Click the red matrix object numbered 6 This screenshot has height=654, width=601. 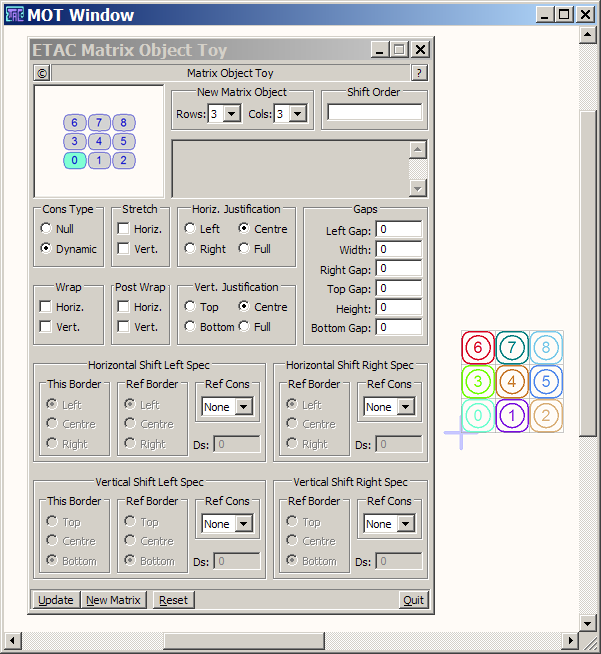tap(478, 348)
